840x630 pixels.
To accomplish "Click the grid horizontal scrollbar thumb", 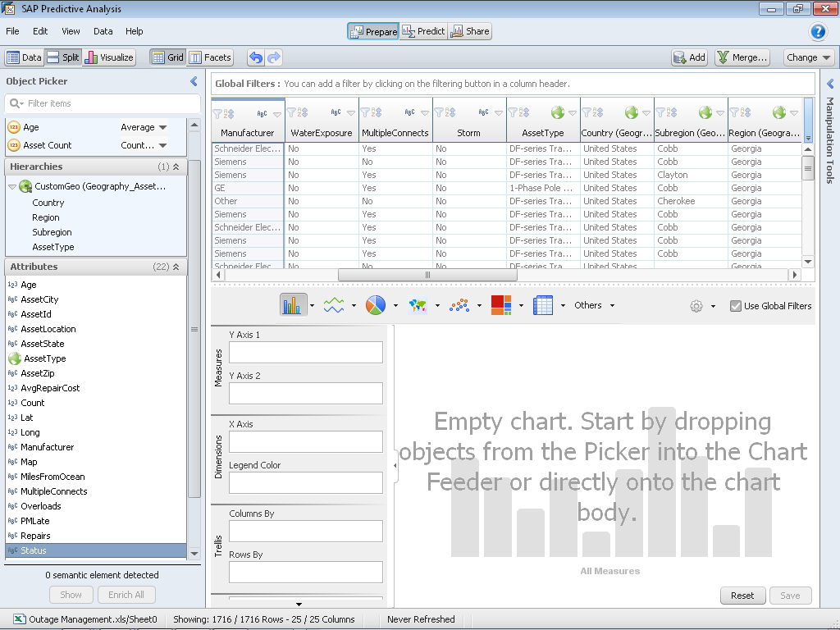I will (x=427, y=275).
